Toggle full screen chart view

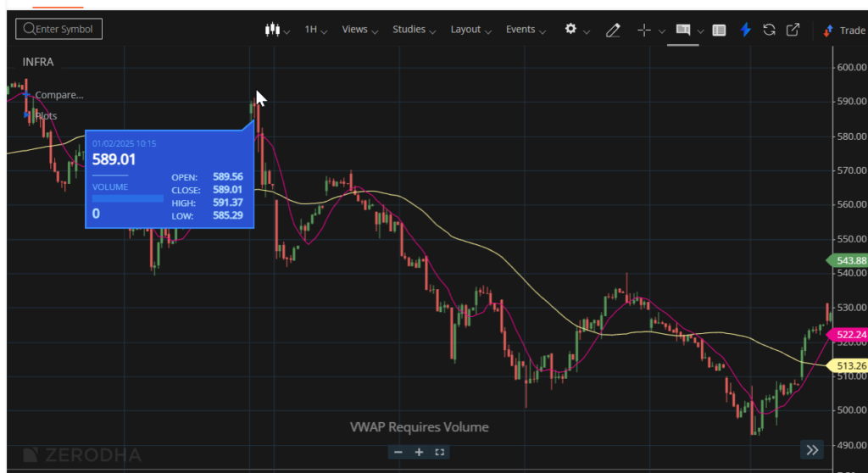439,453
